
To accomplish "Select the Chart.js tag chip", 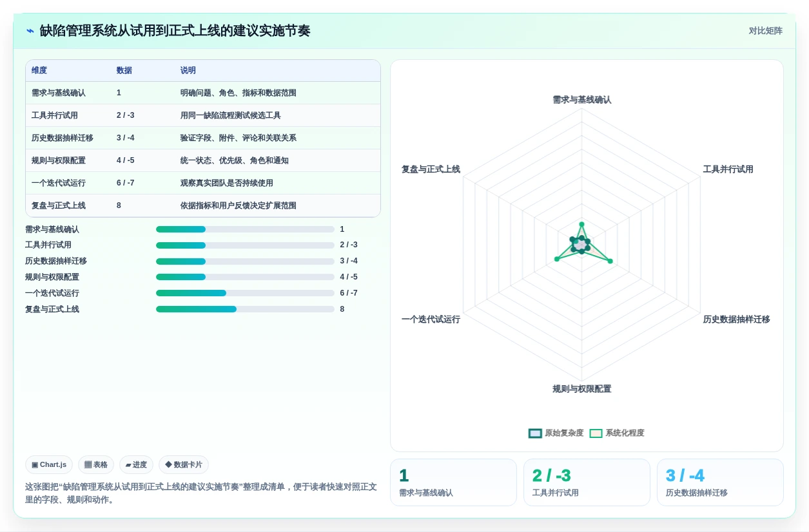I will [49, 464].
